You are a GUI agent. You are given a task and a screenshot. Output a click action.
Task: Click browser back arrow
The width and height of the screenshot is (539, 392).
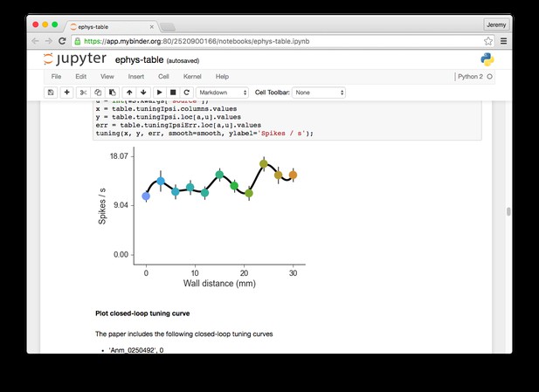(35, 41)
